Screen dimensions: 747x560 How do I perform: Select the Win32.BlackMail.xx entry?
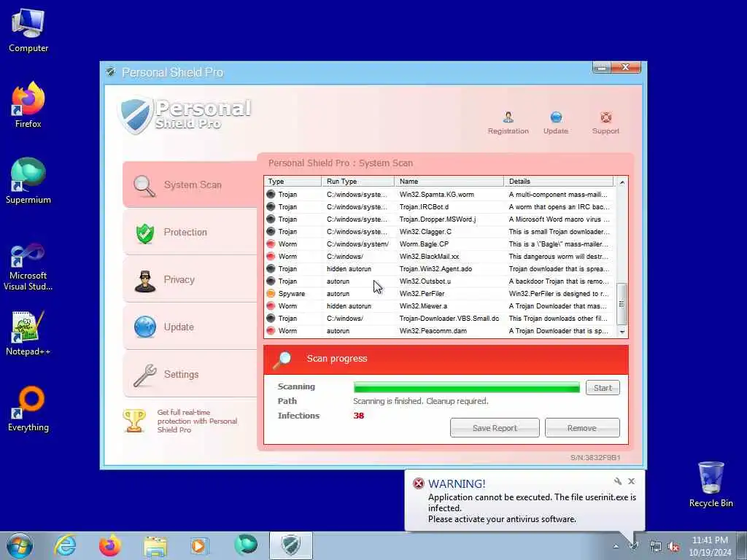[440, 256]
